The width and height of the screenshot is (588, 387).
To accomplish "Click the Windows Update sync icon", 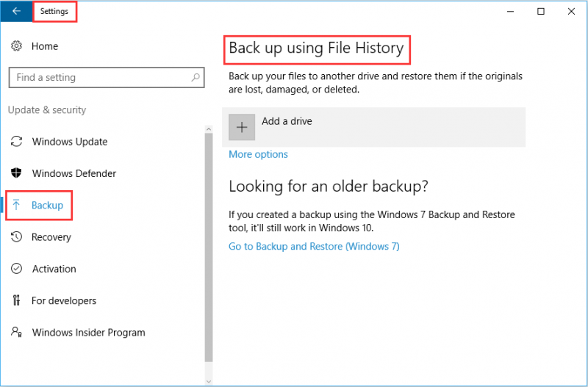I will point(16,142).
